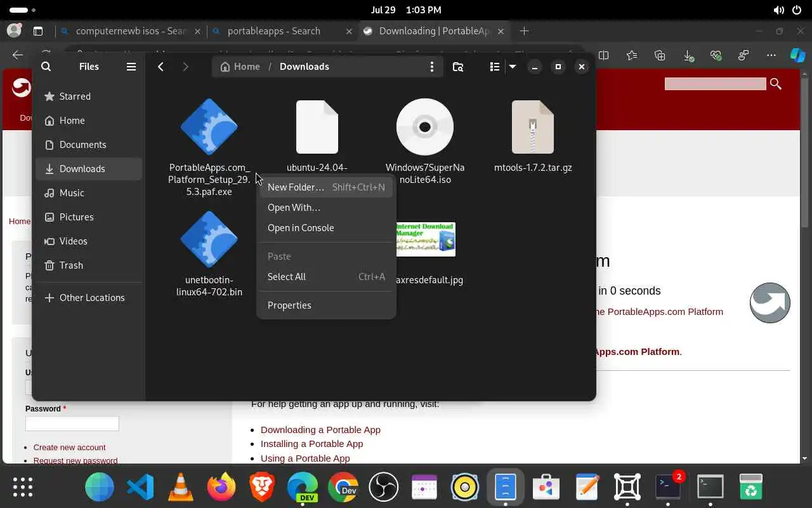Open Favorites in the browser toolbar
Image resolution: width=812 pixels, height=508 pixels.
pos(632,55)
